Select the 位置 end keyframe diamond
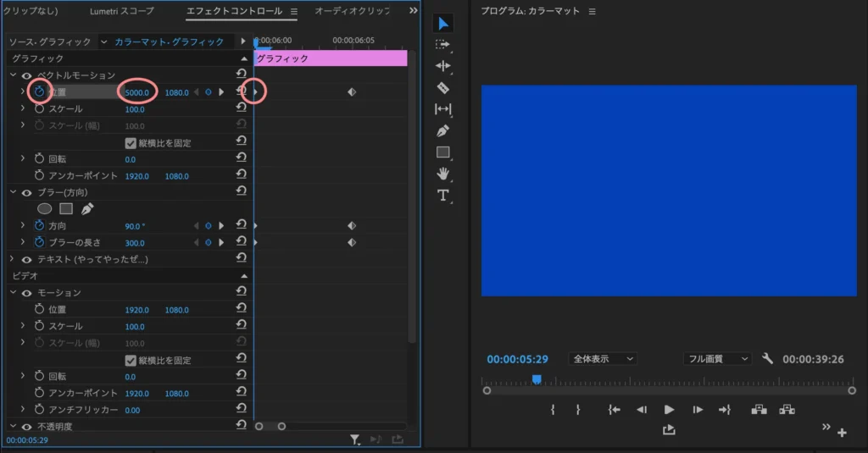868x453 pixels. [x=352, y=91]
